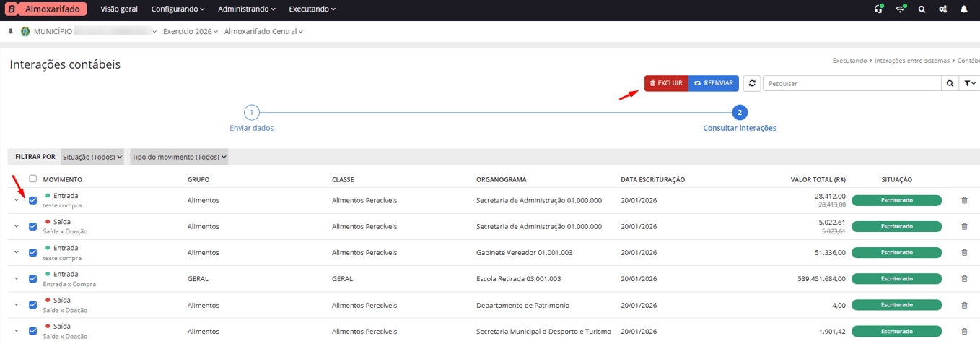The height and width of the screenshot is (344, 980).
Task: Open the Configurando menu
Action: pos(178,9)
